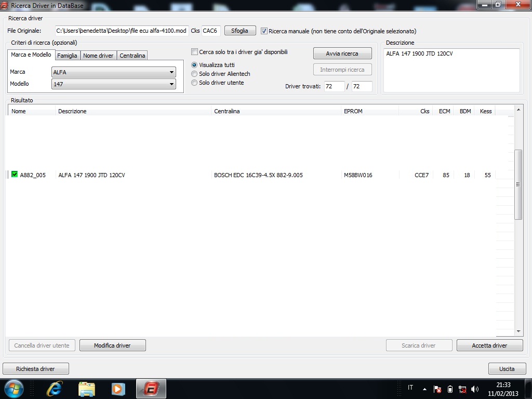Click the BOSCH EDC 16C39-4.5X centralina cell
Screen dimensions: 532x399
[x=258, y=175]
